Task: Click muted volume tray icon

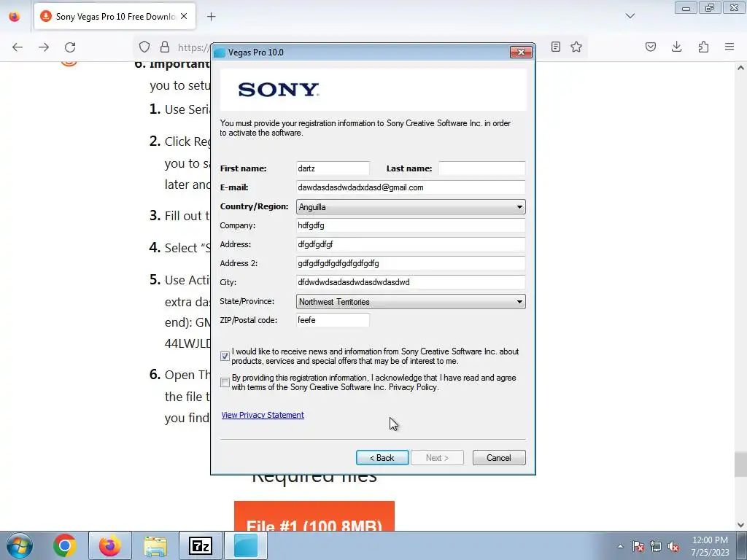Action: click(x=673, y=546)
